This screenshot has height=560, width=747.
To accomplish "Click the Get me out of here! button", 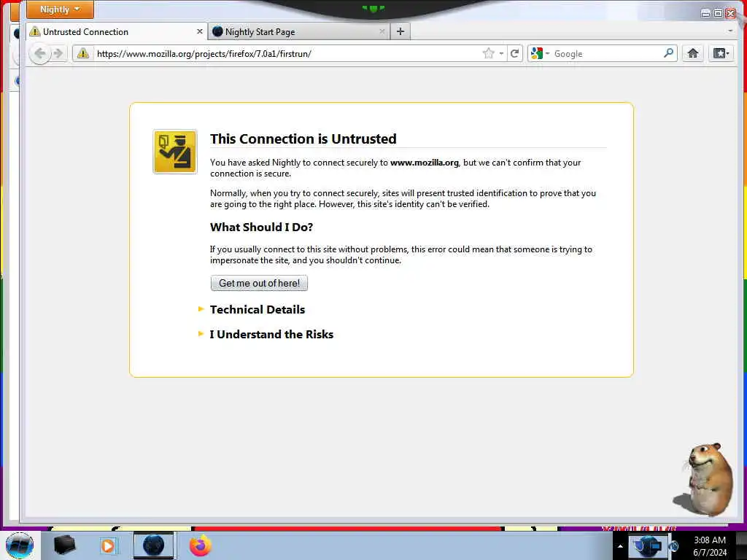I will click(x=259, y=283).
